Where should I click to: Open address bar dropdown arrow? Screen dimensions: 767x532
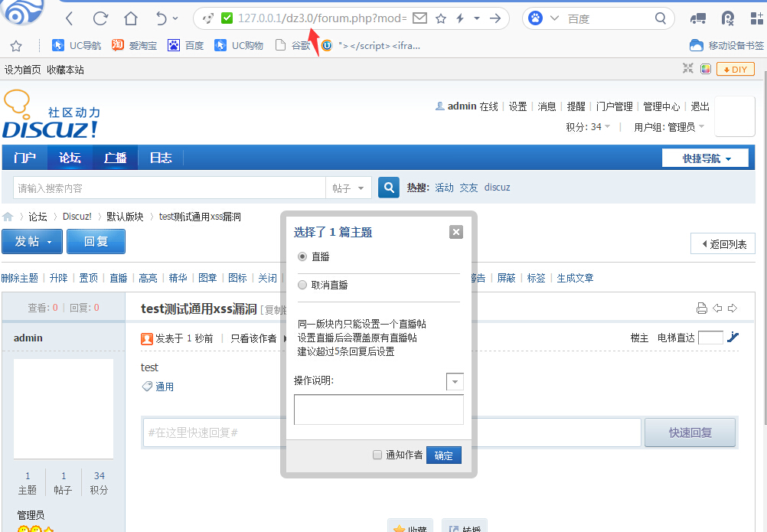(x=476, y=18)
